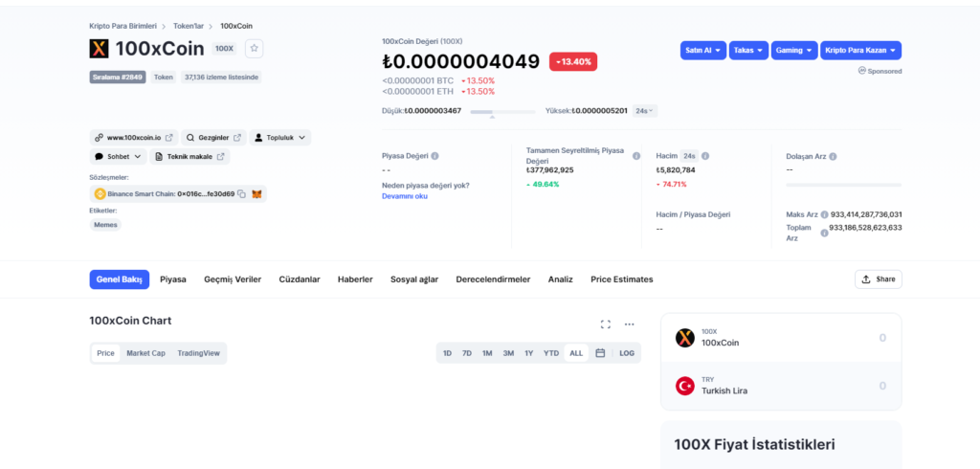Click the info icon beside Dolaşan Arz

point(834,156)
